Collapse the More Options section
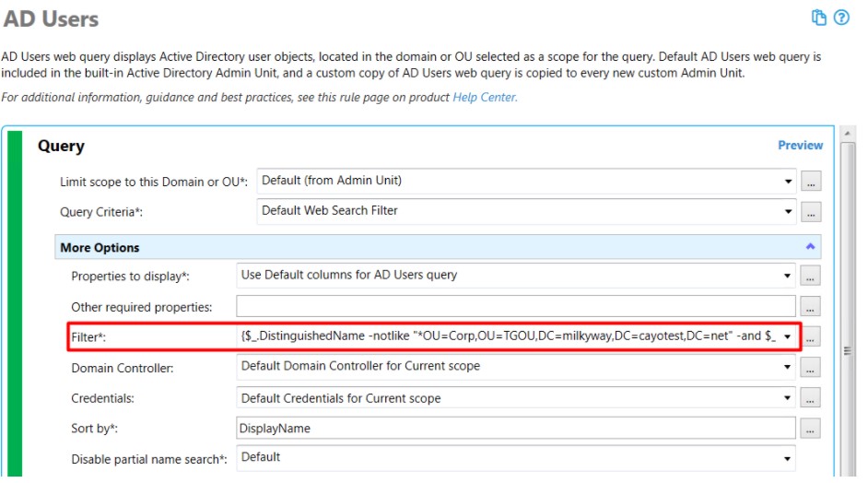 (x=810, y=246)
